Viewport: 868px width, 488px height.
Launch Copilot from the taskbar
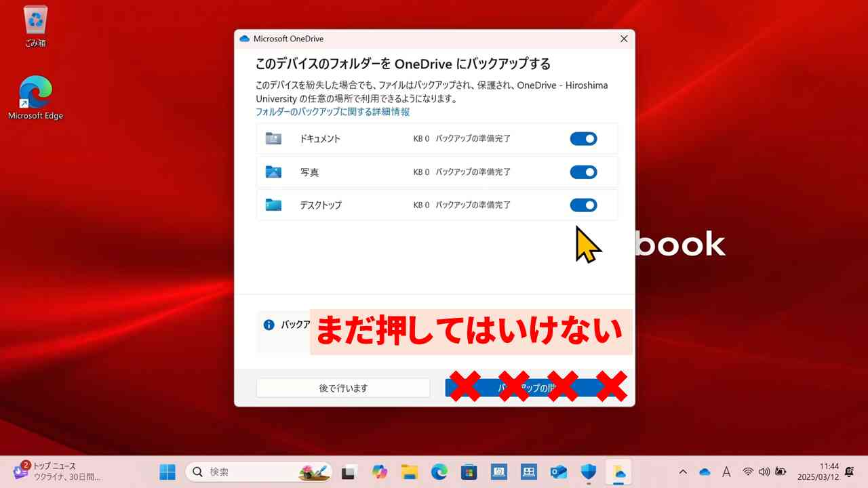pos(379,472)
